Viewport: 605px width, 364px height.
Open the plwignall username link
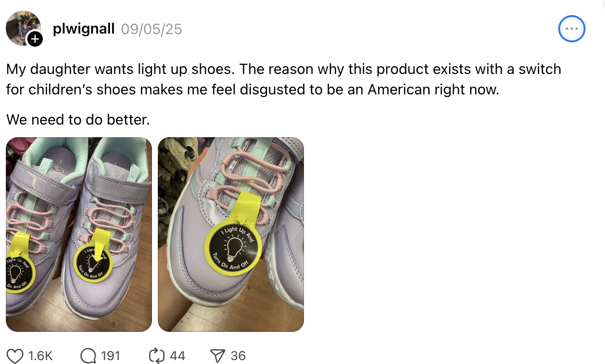[83, 29]
